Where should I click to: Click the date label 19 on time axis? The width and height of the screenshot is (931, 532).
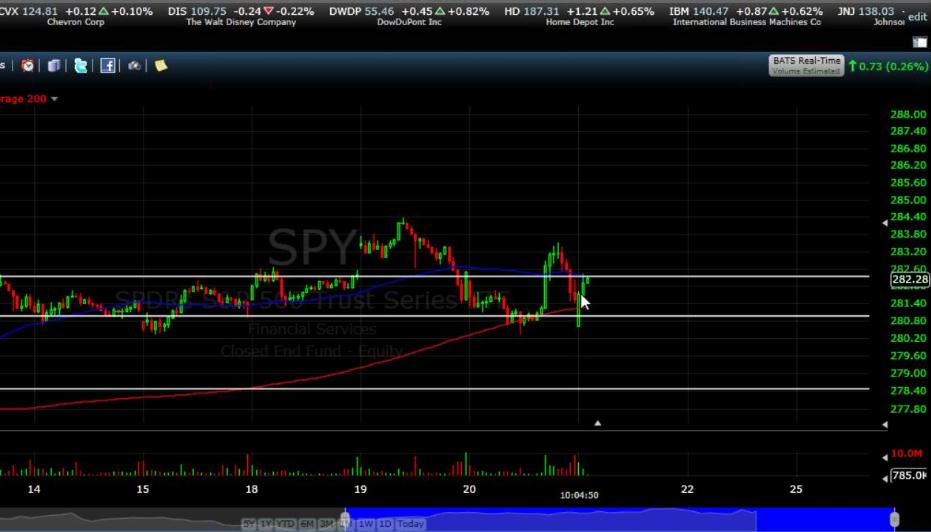point(360,489)
